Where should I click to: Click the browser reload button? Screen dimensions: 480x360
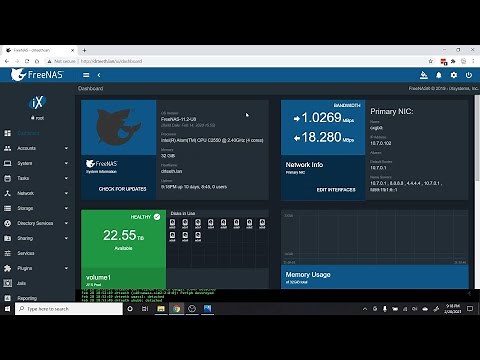click(27, 61)
